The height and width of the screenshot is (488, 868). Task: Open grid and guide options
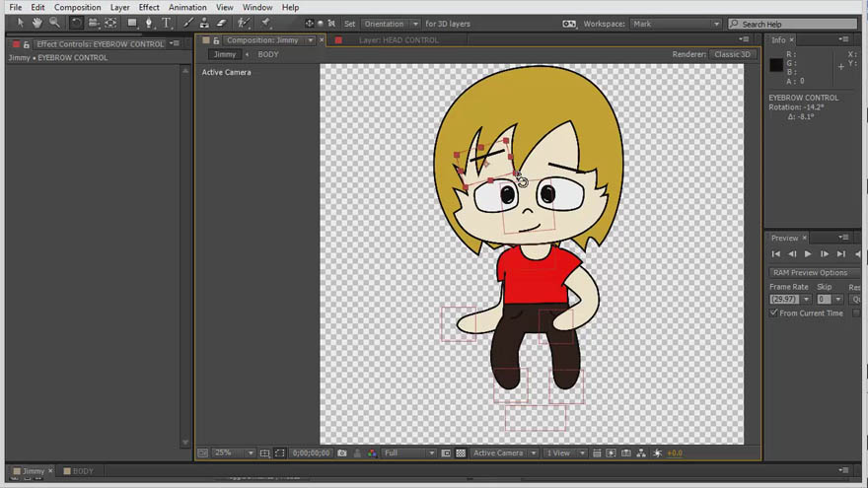coord(265,453)
